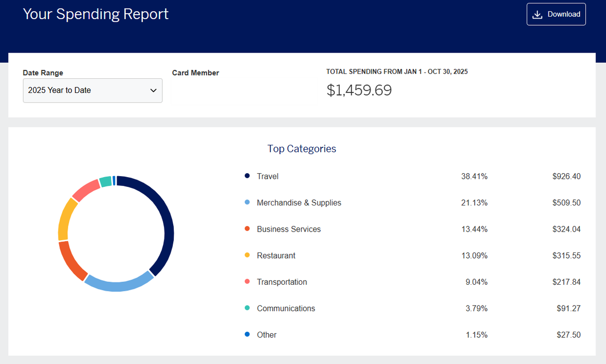Viewport: 606px width, 364px height.
Task: Select the navy legend dot for Travel
Action: [x=247, y=176]
